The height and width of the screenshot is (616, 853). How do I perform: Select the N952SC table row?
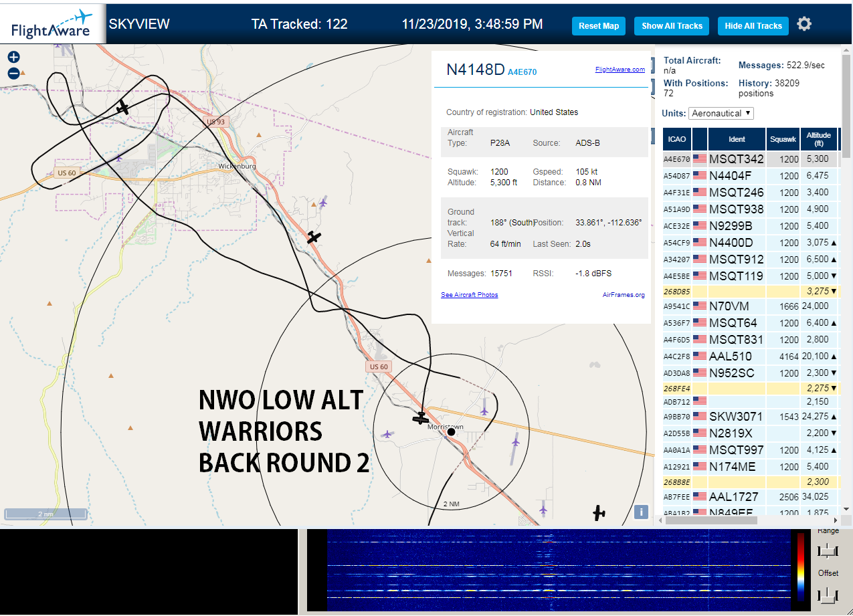750,373
